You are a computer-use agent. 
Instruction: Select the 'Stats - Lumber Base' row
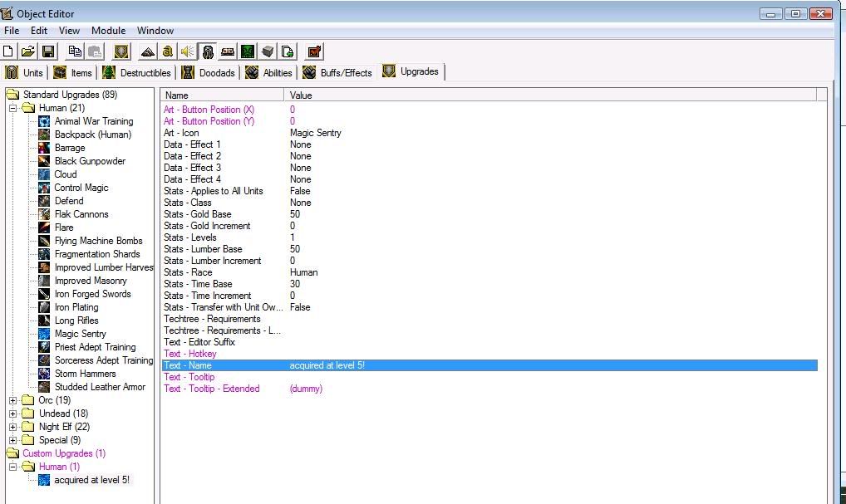(x=489, y=249)
